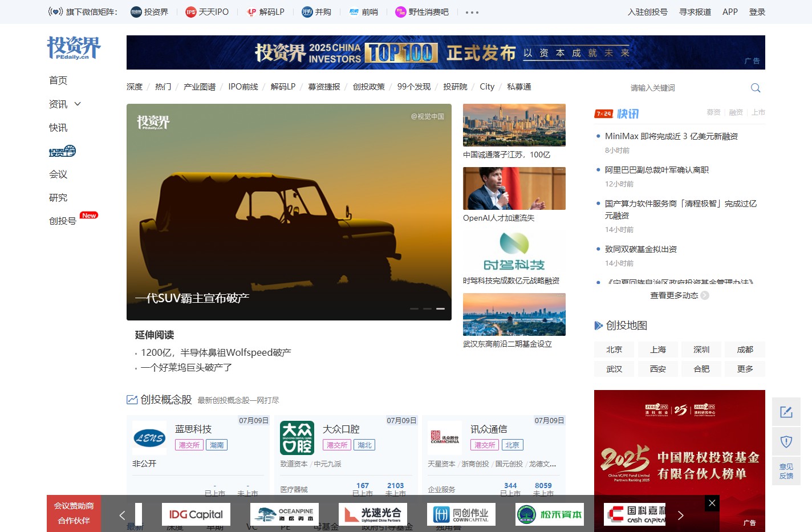
Task: Click the search magnifier icon
Action: pyautogui.click(x=756, y=88)
